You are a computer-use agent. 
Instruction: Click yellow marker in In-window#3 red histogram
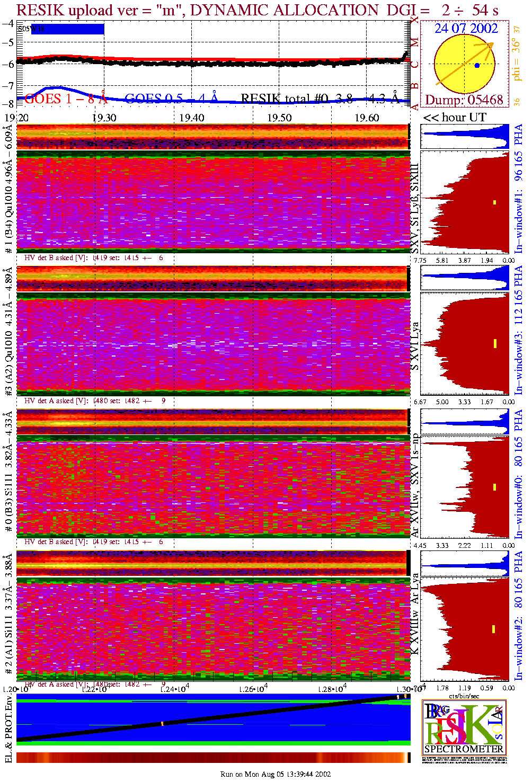coord(495,343)
